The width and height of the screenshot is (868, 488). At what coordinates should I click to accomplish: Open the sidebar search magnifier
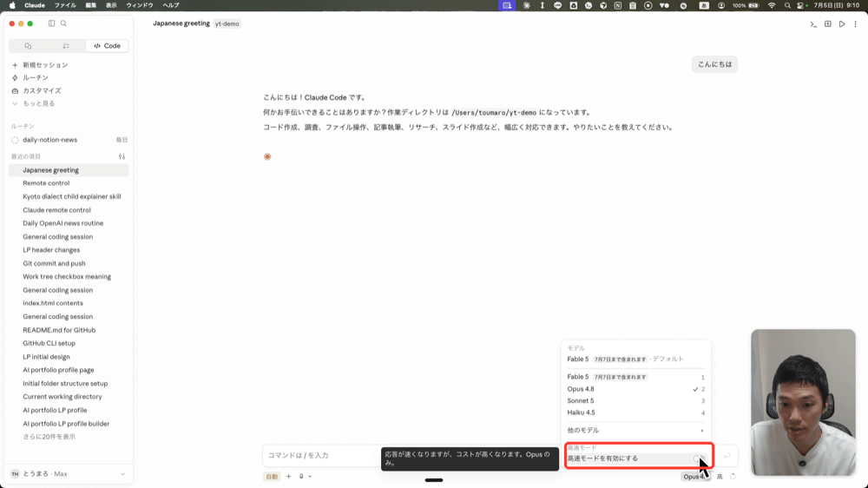tap(63, 23)
